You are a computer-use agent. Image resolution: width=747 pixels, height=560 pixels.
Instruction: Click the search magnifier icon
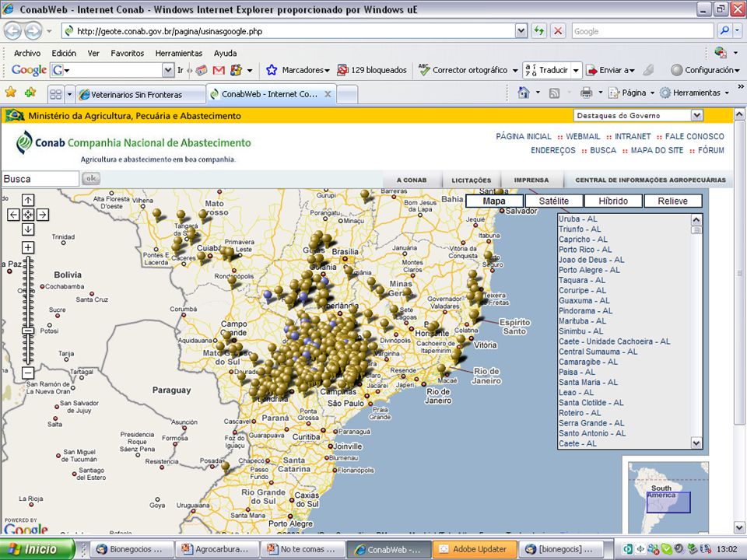click(x=724, y=31)
